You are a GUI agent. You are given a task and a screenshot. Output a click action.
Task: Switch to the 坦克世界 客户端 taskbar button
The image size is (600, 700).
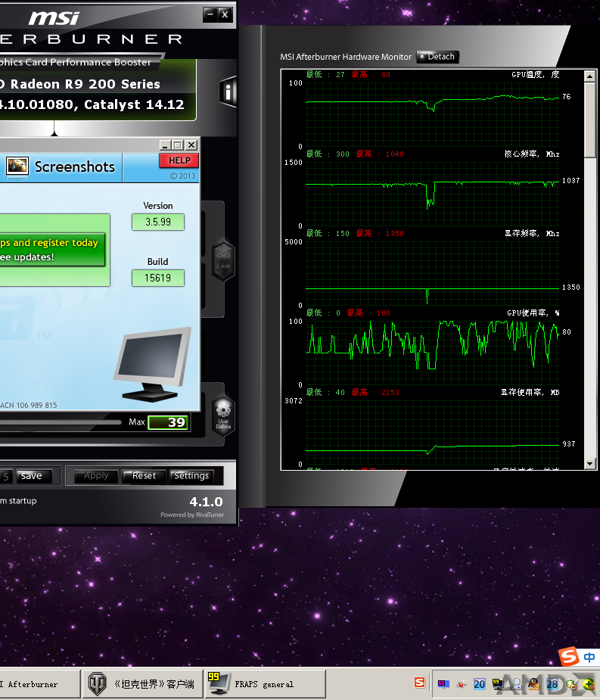pyautogui.click(x=142, y=684)
